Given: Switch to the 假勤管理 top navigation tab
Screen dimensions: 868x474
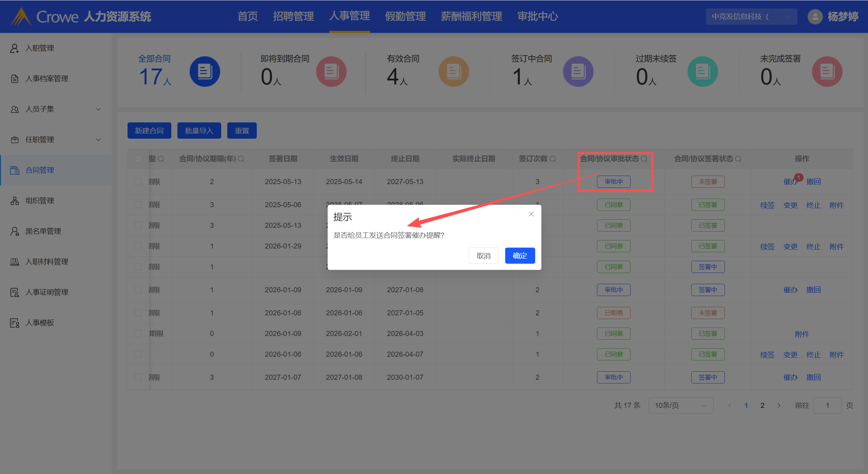Looking at the screenshot, I should 405,16.
